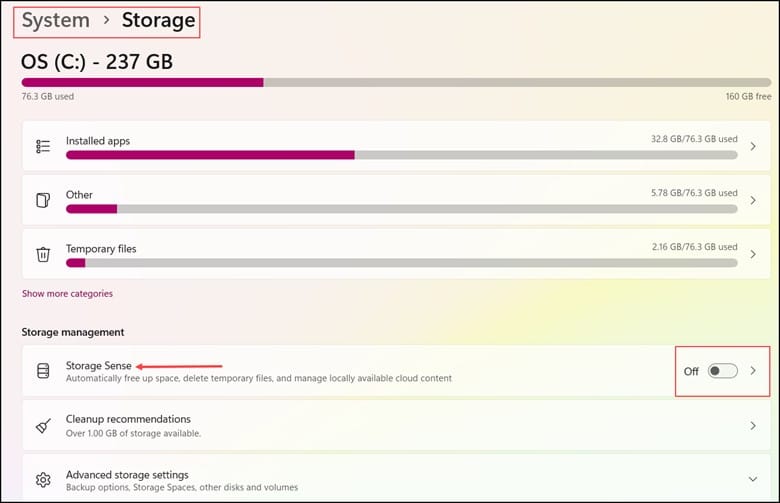Click the Installed apps list icon

click(x=43, y=146)
